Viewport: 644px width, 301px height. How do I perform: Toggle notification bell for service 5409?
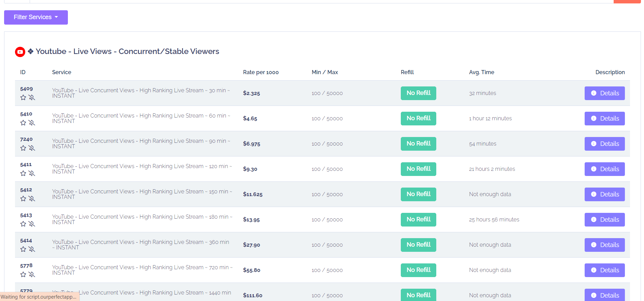pos(32,98)
